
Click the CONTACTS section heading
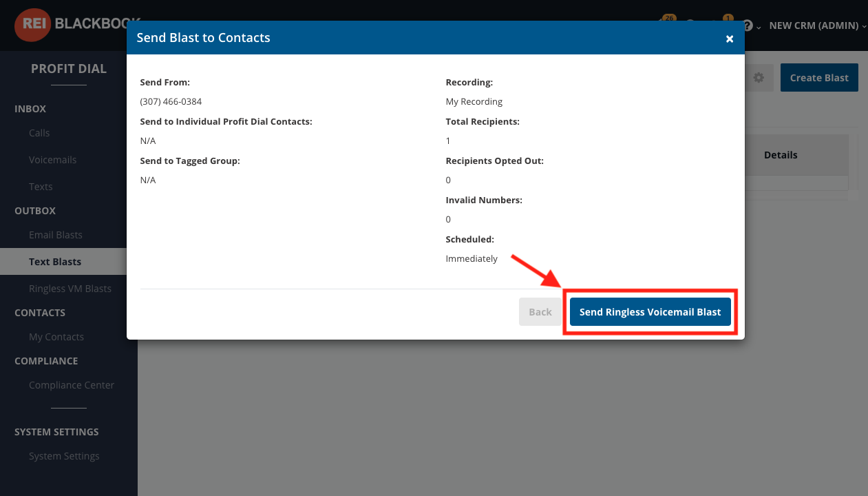(40, 313)
